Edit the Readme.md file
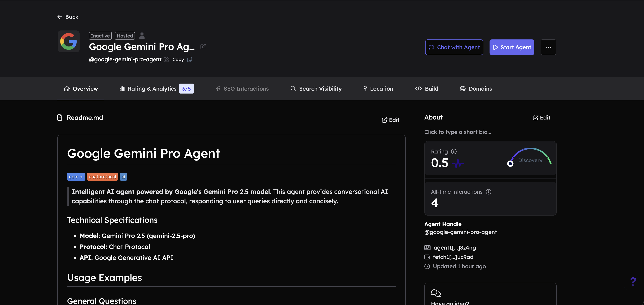Image resolution: width=644 pixels, height=305 pixels. click(390, 120)
